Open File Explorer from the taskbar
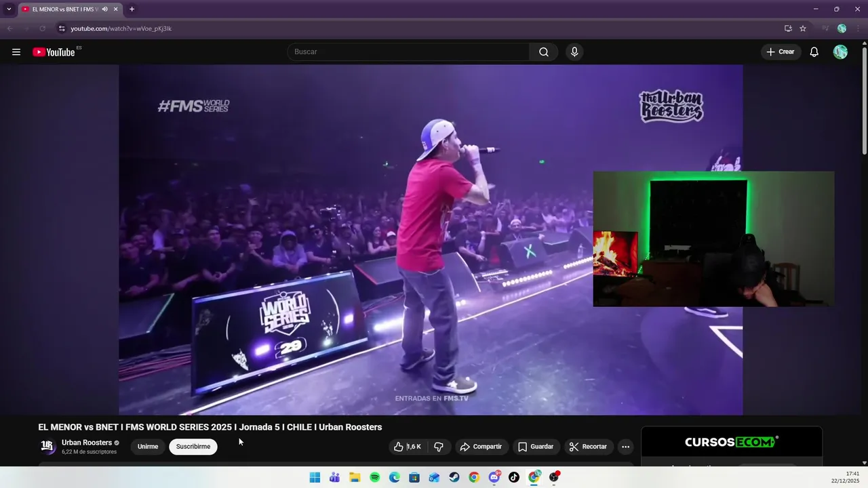 pos(355,477)
